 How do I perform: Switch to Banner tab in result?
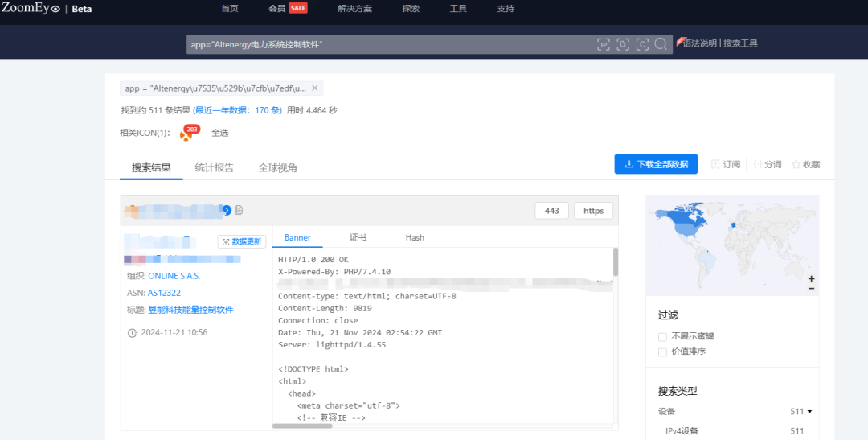pyautogui.click(x=297, y=237)
